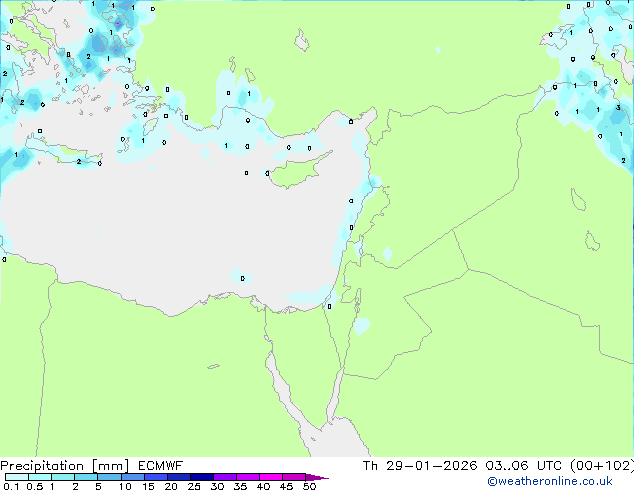Image resolution: width=634 pixels, height=490 pixels.
Task: Select the 'ECMWF' model label
Action: (161, 466)
